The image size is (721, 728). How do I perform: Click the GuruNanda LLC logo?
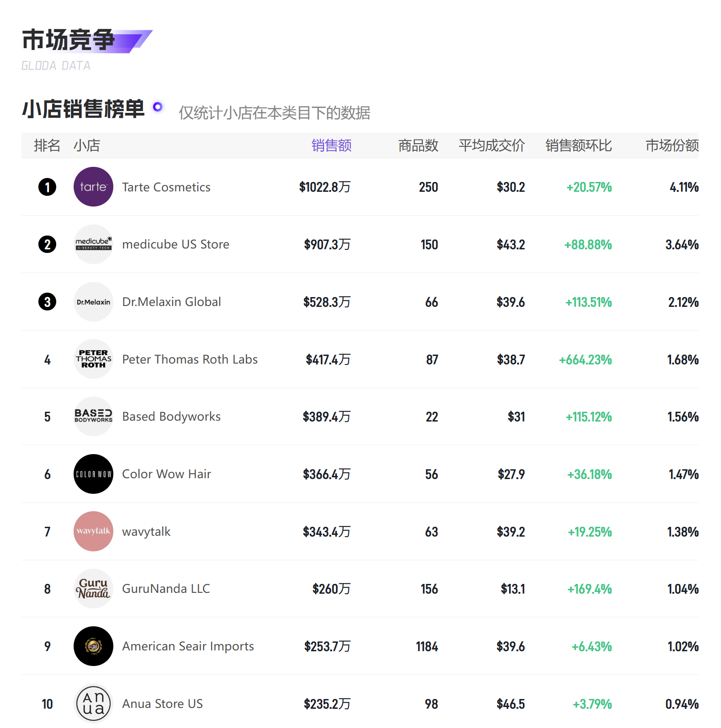pos(93,589)
